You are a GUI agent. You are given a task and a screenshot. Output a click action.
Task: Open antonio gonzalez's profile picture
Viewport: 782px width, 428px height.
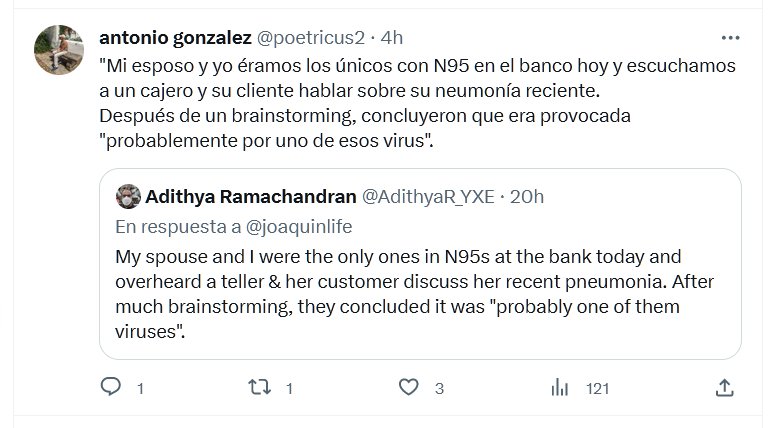point(59,49)
